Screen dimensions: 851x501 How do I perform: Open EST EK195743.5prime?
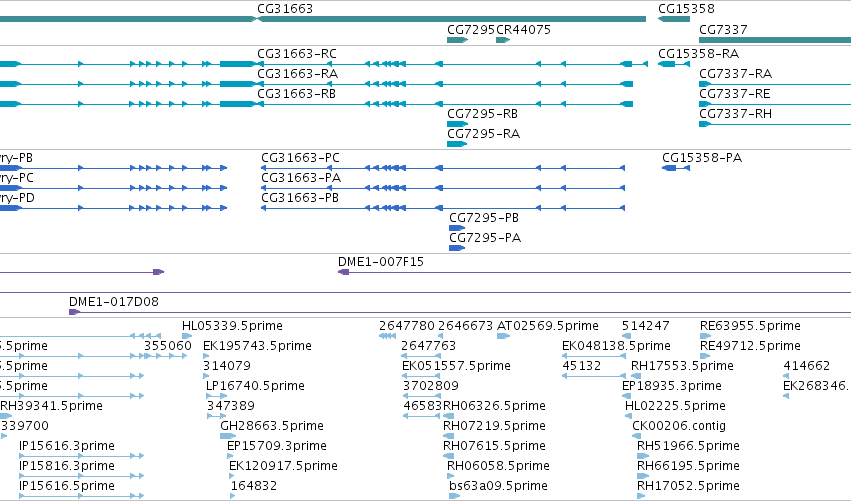257,346
